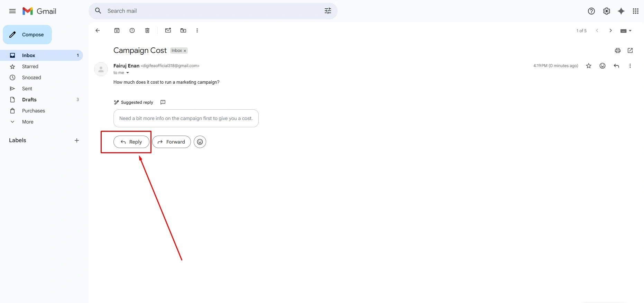Open email in new window
The image size is (644, 303).
coord(630,50)
